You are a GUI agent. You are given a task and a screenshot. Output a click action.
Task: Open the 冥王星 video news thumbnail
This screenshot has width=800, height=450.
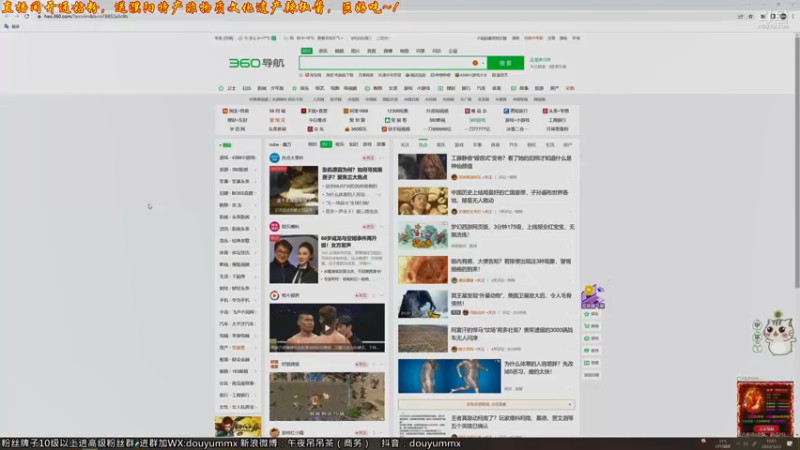(422, 304)
